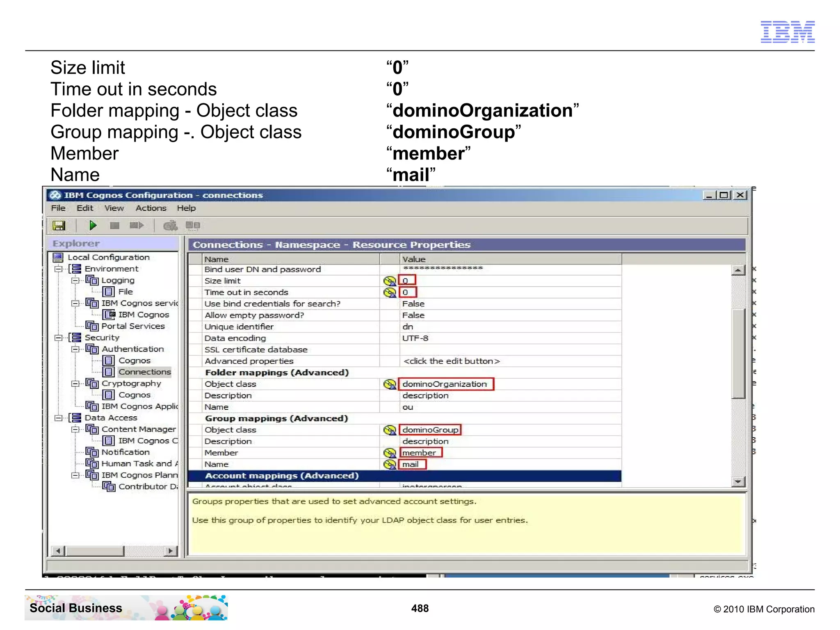840x630 pixels.
Task: Click the Restart service toolbar icon
Action: [137, 225]
